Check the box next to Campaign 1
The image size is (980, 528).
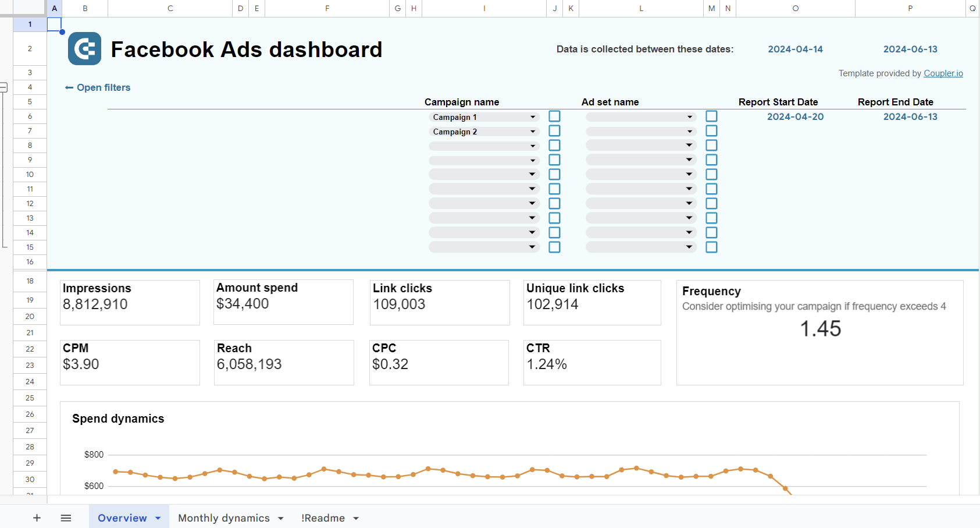click(554, 116)
